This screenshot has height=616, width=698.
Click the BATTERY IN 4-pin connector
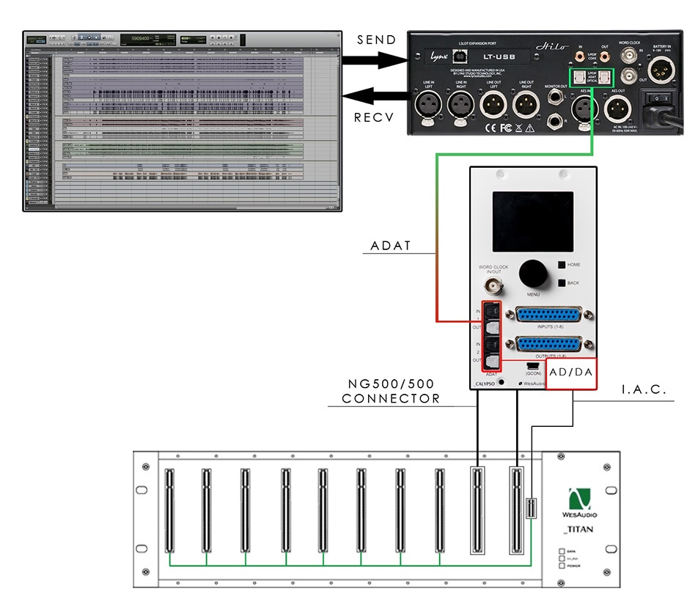tap(661, 71)
